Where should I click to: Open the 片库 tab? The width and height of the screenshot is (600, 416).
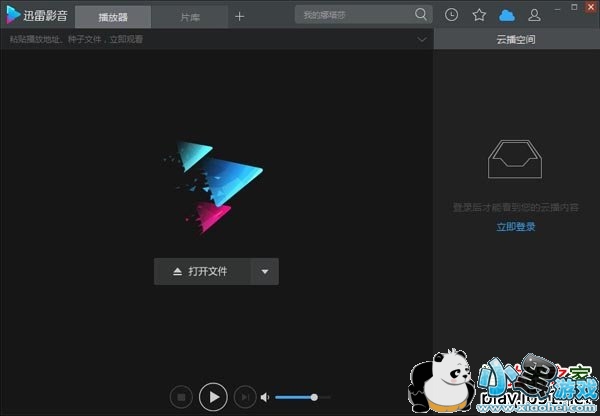(x=190, y=17)
